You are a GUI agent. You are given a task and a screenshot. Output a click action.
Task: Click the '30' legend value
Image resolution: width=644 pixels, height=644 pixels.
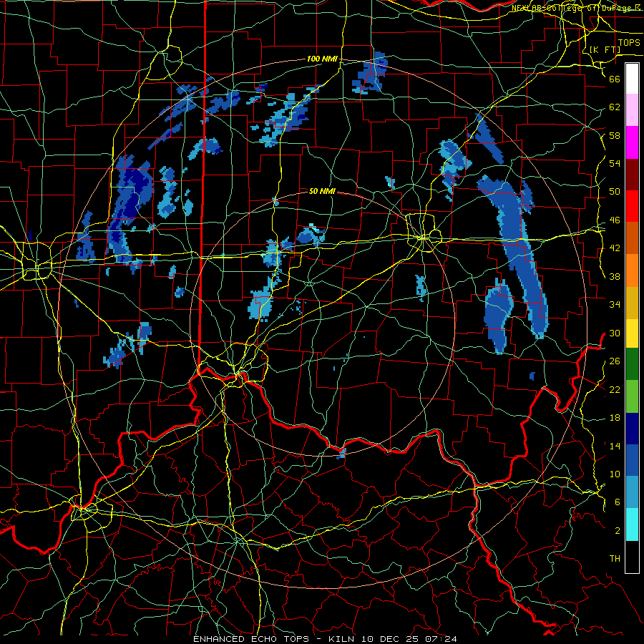(615, 333)
